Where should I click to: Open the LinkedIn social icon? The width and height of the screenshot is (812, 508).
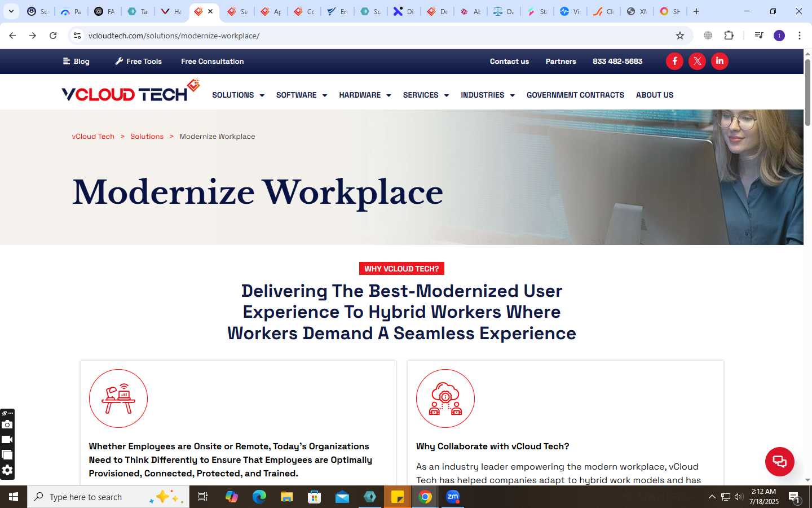720,61
